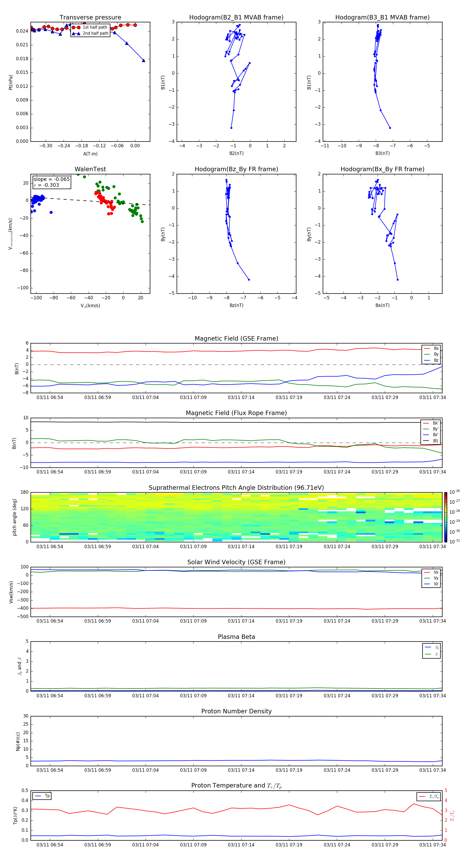
Task: Click the "Bx'" legend entry in Flux Rope plot
Action: 431,423
